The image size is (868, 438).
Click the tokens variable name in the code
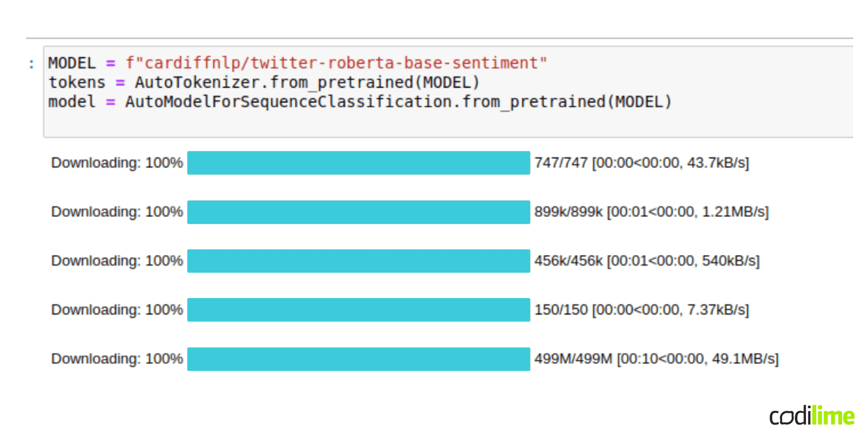click(77, 83)
